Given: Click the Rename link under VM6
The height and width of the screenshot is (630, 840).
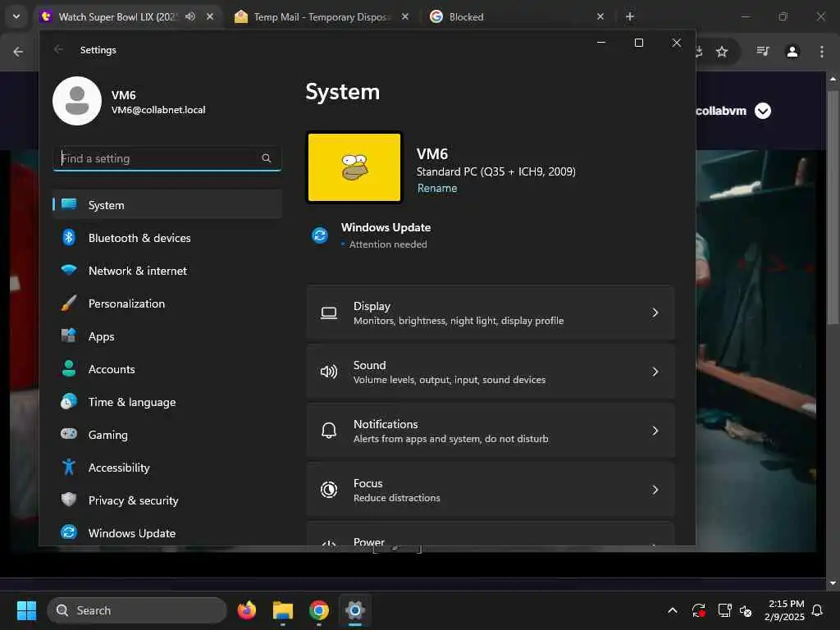Looking at the screenshot, I should pyautogui.click(x=437, y=188).
